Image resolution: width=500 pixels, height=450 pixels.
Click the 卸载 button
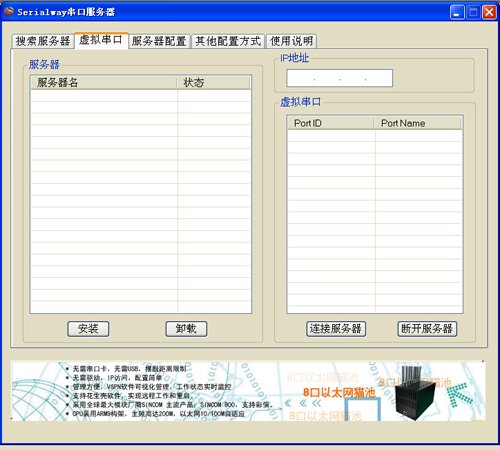point(186,329)
